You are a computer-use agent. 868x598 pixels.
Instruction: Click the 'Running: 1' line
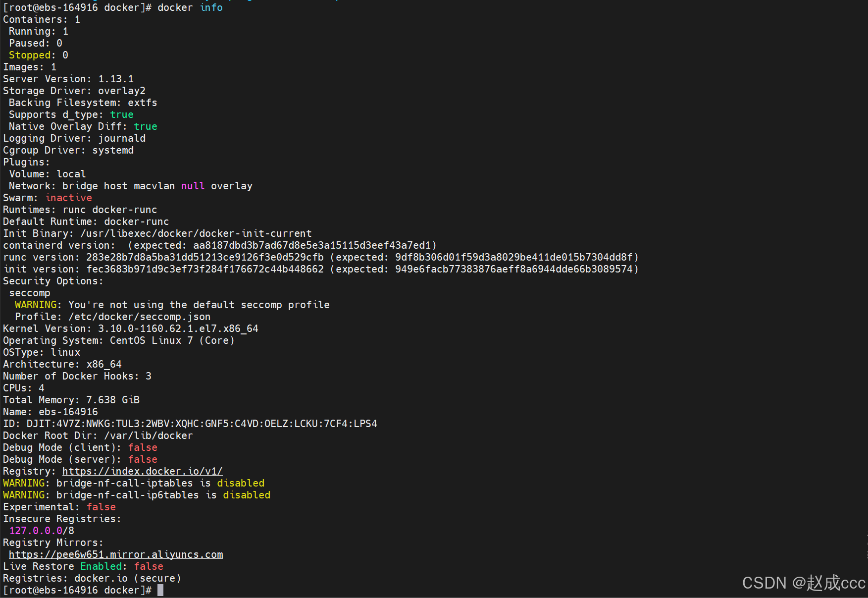(39, 31)
